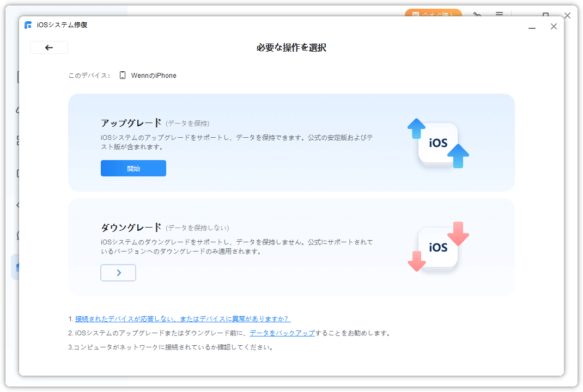The width and height of the screenshot is (583, 392).
Task: Click the iOS downgrade illustration with red arrows
Action: pyautogui.click(x=438, y=247)
